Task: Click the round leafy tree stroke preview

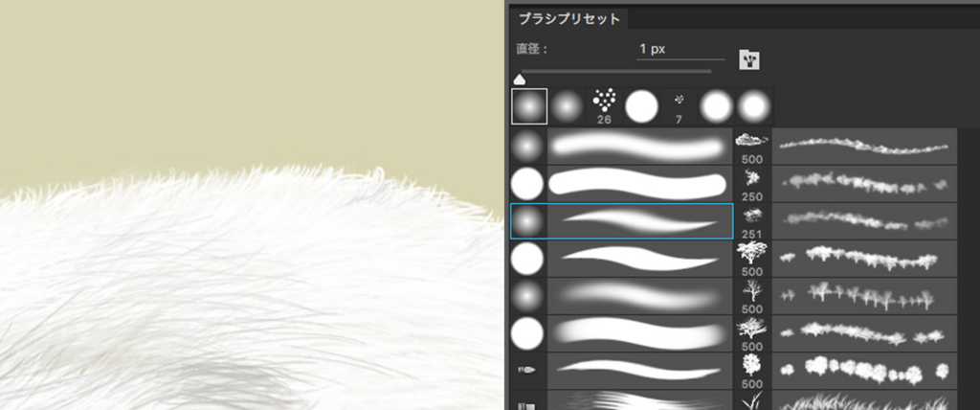Action: tap(865, 371)
